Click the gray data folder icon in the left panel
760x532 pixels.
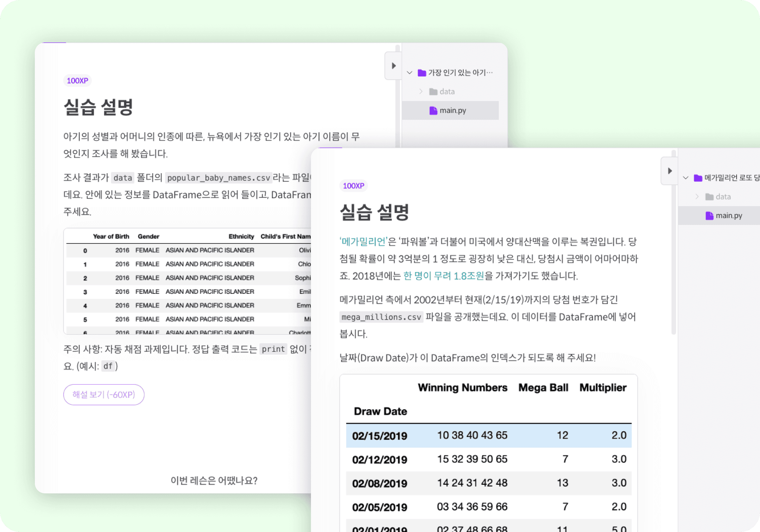point(433,92)
